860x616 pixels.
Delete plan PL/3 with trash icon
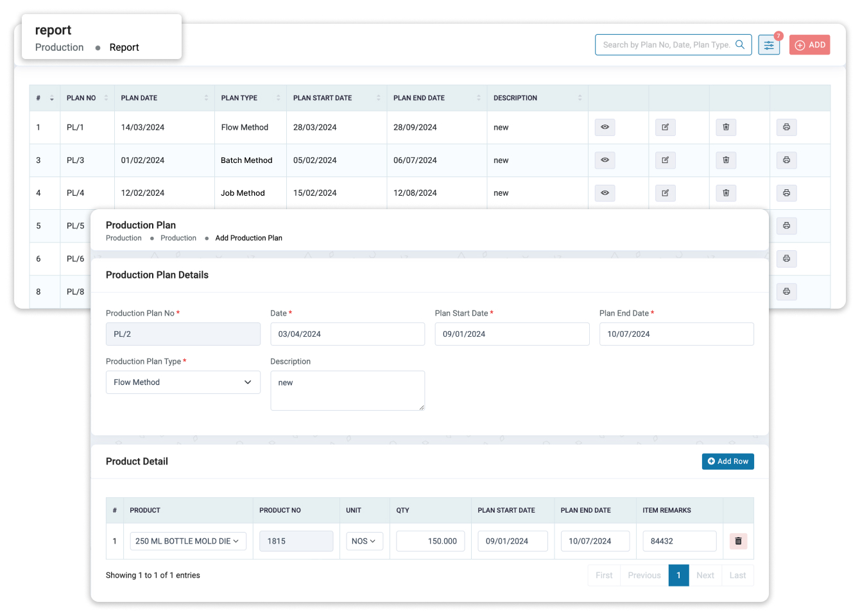(726, 160)
